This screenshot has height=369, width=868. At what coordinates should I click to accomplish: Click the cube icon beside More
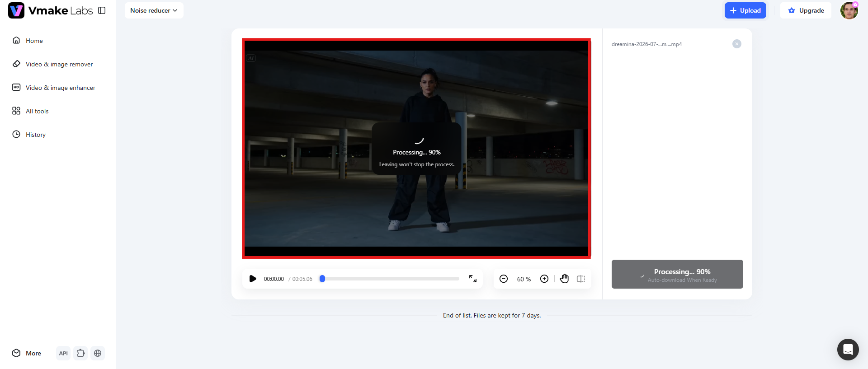[x=16, y=353]
